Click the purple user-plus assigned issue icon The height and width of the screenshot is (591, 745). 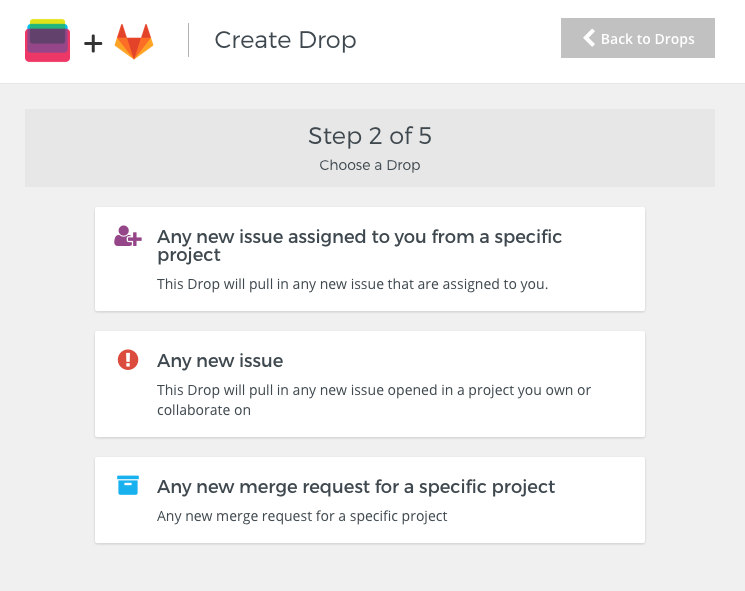(128, 236)
